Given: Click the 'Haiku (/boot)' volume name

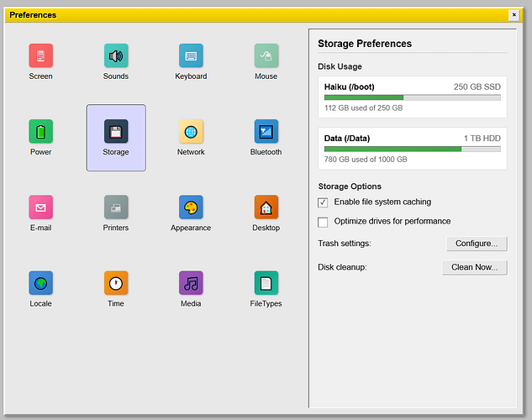Looking at the screenshot, I should click(349, 87).
